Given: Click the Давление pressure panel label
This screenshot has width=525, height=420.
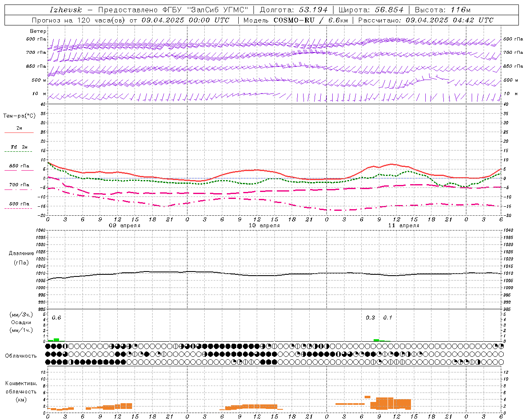Looking at the screenshot, I should 21,253.
